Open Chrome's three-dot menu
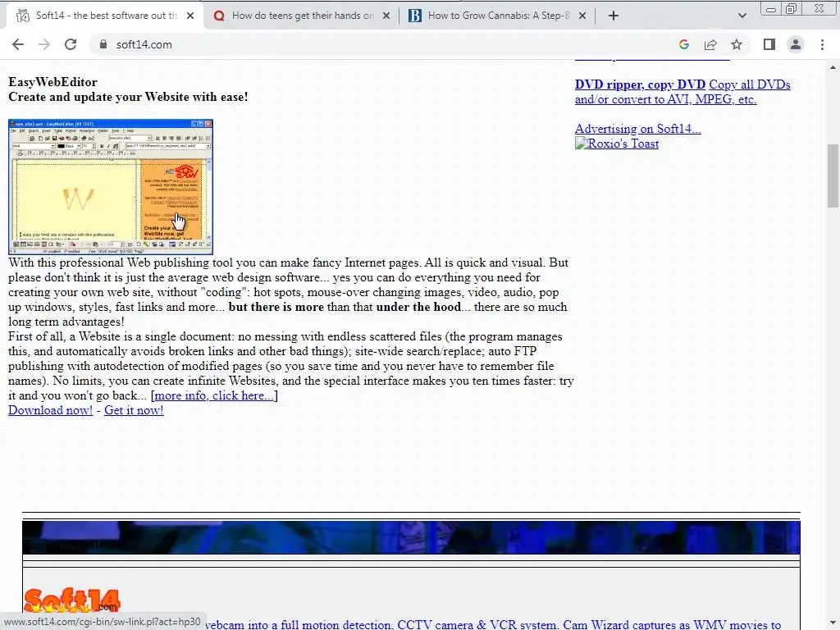This screenshot has height=630, width=840. 822,44
